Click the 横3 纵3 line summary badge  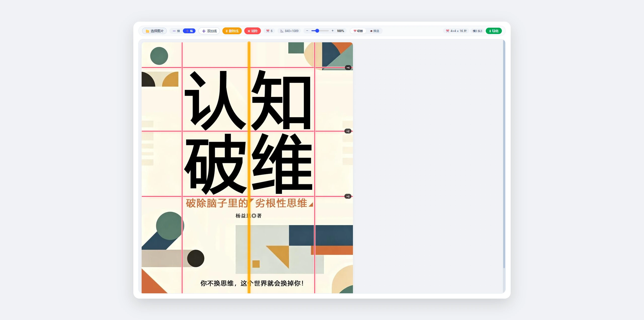click(x=477, y=31)
